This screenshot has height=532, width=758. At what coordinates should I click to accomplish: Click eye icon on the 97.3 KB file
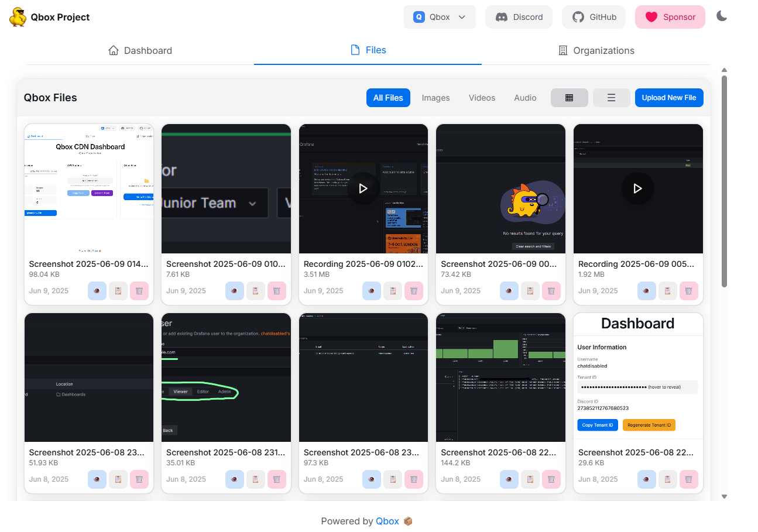(x=372, y=479)
